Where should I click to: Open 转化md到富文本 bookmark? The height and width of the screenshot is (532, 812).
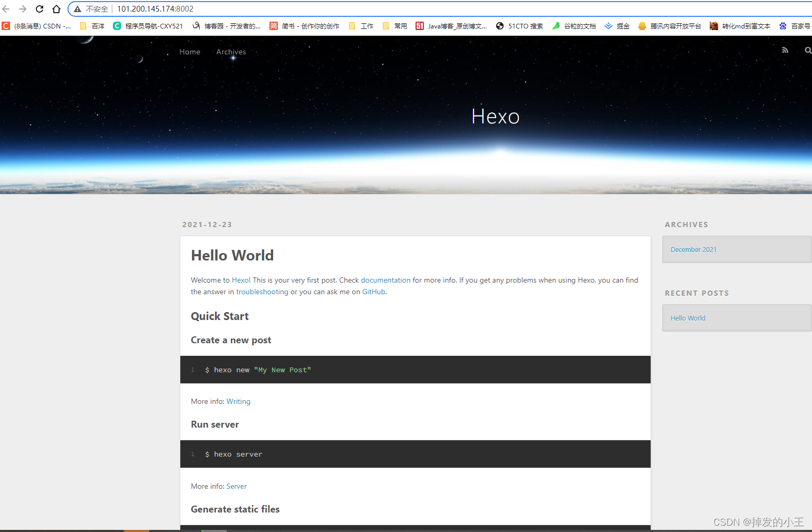tap(740, 26)
